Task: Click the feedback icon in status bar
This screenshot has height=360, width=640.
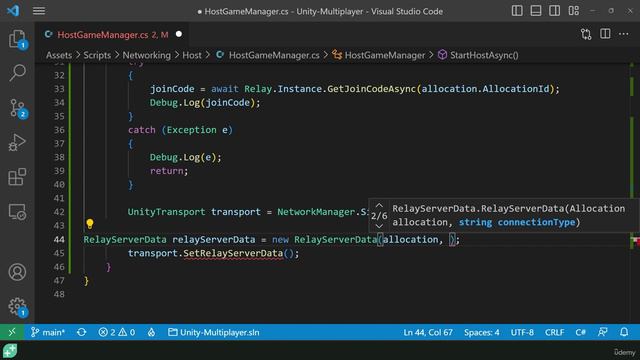Action: (602, 332)
